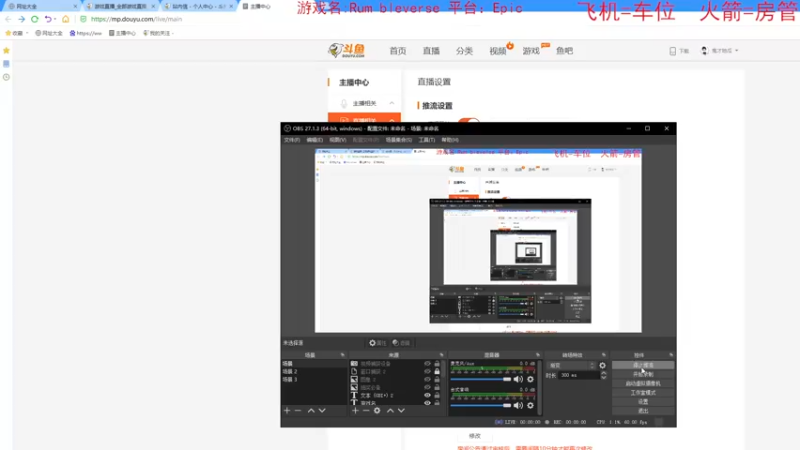Click the first mixer channel volume slider
The width and height of the screenshot is (800, 450).
[481, 379]
